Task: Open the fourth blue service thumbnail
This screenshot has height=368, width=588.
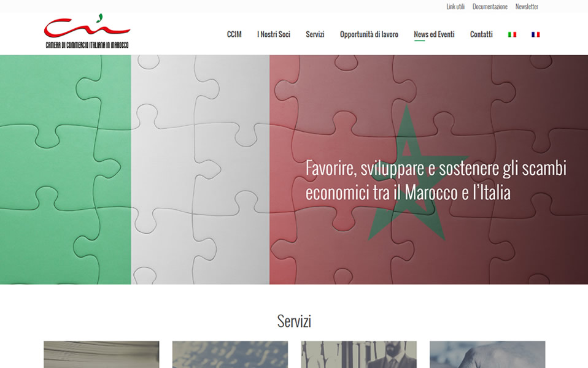Action: tap(487, 355)
